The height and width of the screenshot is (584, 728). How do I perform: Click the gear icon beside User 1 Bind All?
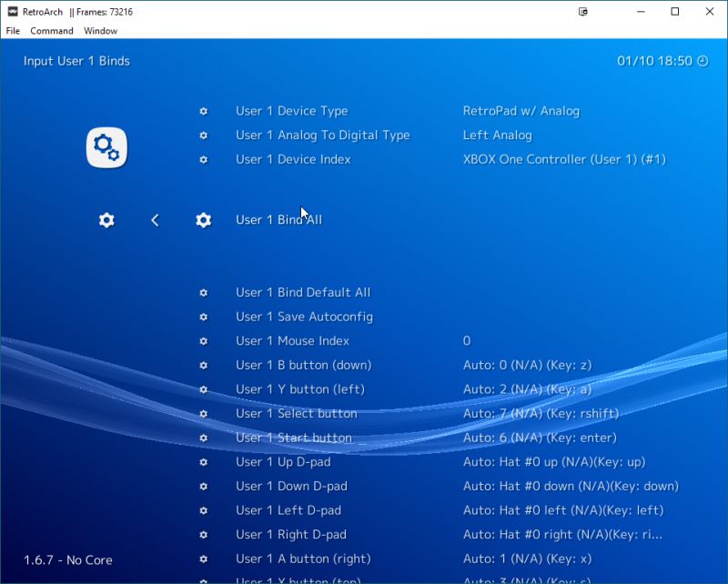click(203, 219)
